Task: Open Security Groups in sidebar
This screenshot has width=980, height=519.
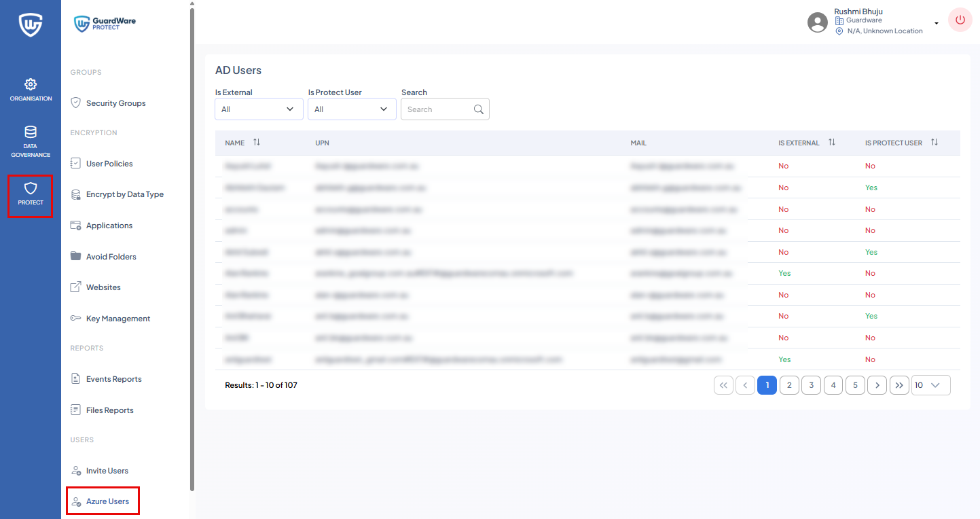Action: coord(115,103)
